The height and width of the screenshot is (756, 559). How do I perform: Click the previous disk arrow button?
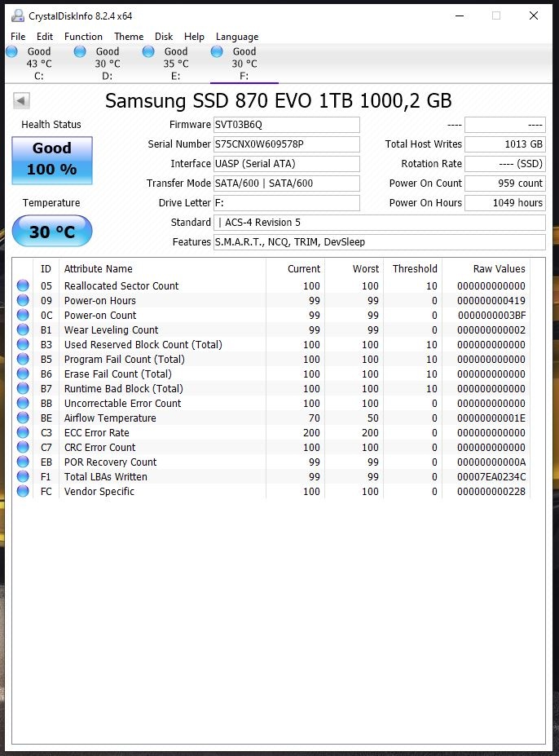pyautogui.click(x=21, y=101)
